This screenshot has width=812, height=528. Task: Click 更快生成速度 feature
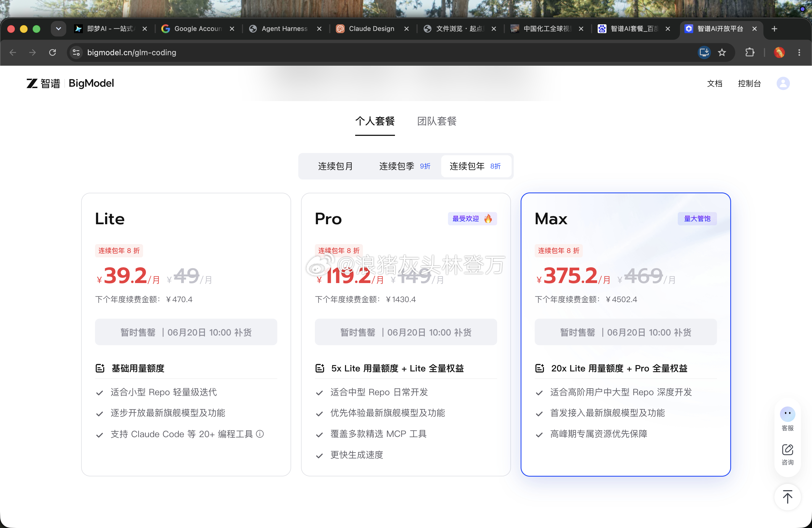[x=357, y=455]
